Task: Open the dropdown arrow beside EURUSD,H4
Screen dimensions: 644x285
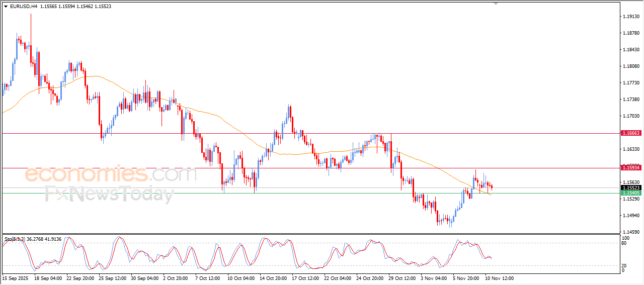Action: tap(6, 7)
